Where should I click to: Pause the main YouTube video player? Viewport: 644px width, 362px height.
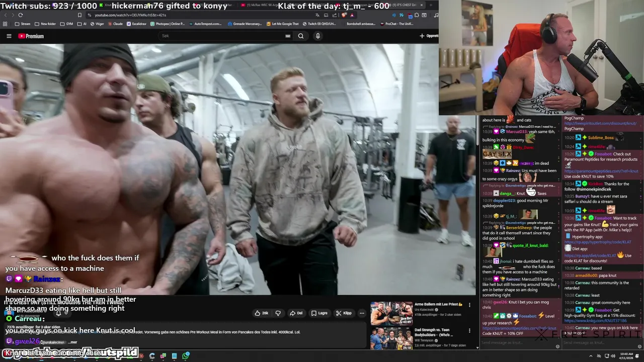tap(237, 168)
